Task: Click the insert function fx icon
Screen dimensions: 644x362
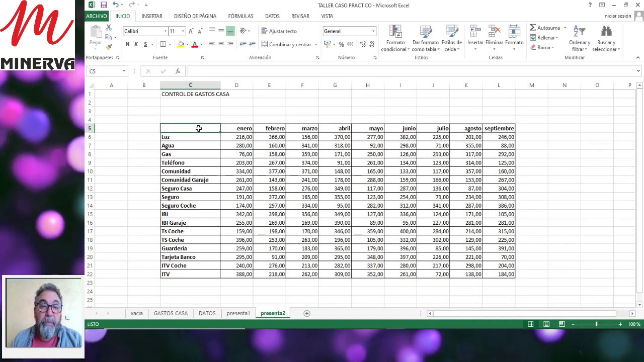Action: click(x=178, y=71)
